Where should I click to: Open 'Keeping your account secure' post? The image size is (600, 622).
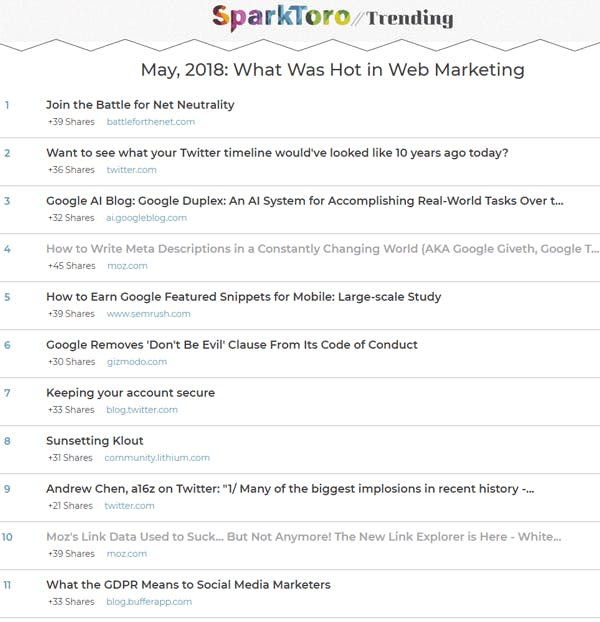point(130,393)
